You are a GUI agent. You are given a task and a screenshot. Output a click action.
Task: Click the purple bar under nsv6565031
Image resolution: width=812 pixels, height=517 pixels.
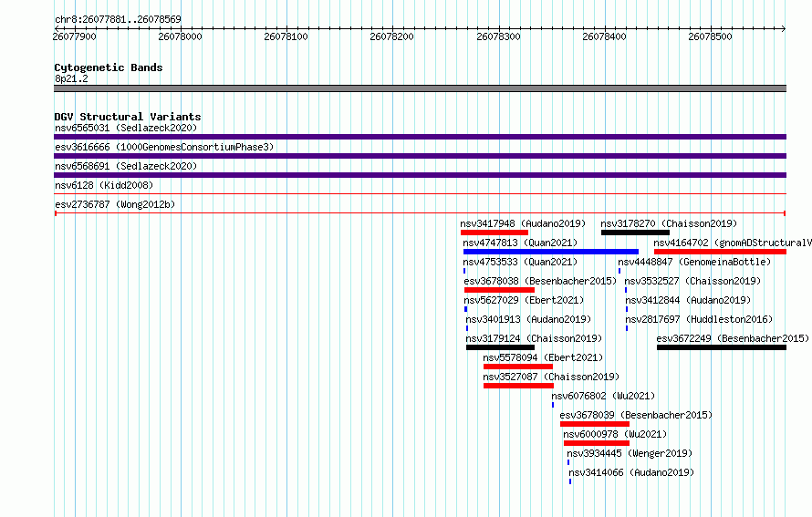pyautogui.click(x=420, y=137)
